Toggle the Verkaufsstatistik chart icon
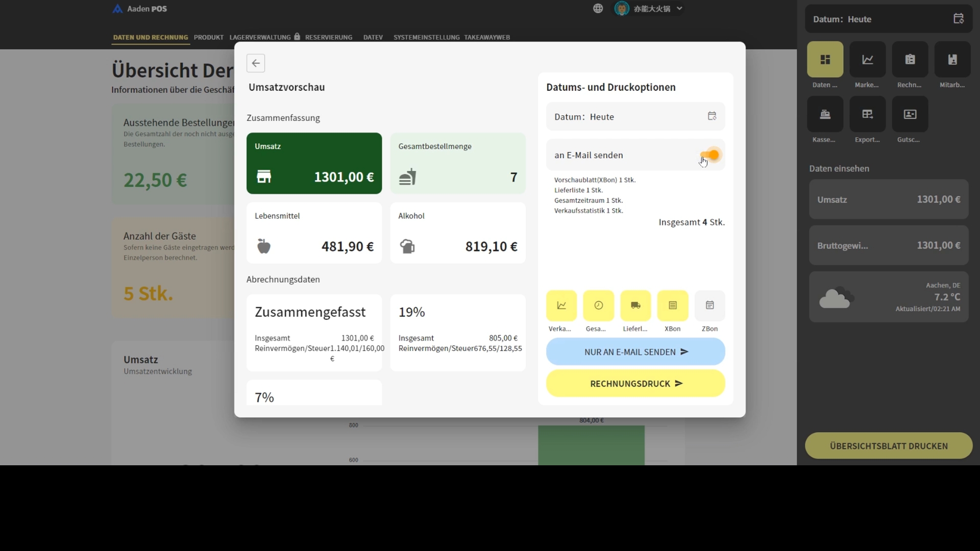The height and width of the screenshot is (551, 980). (x=561, y=306)
